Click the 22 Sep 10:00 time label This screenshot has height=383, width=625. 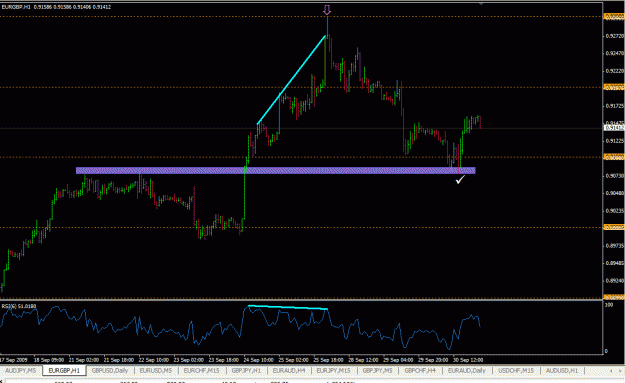point(153,360)
